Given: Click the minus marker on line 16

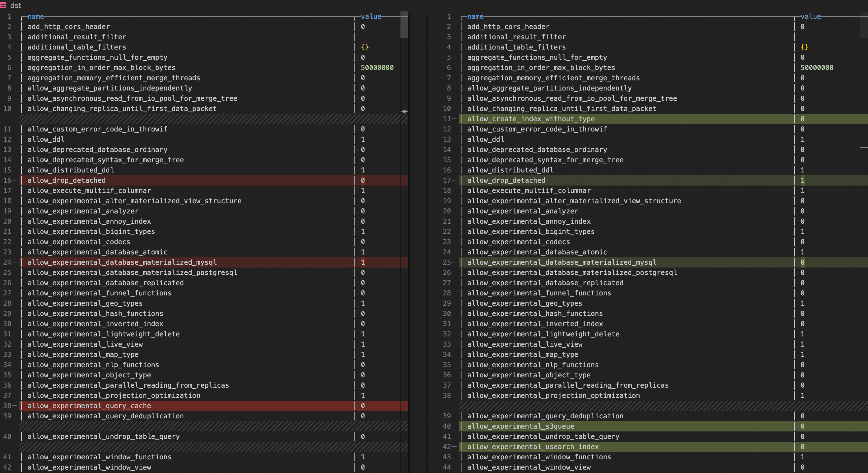Looking at the screenshot, I should [x=15, y=180].
